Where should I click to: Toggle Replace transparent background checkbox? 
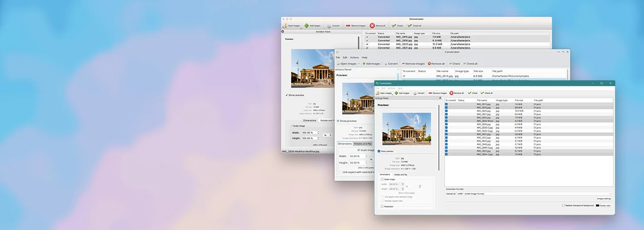(563, 205)
